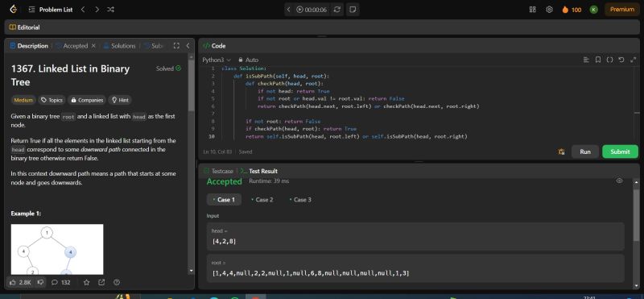Reveal the Hint tag
The height and width of the screenshot is (299, 644).
[120, 100]
